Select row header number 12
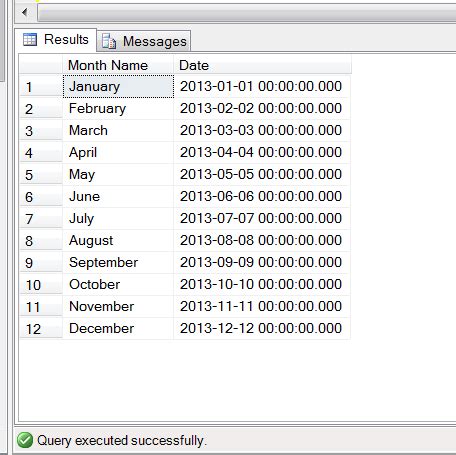 point(41,329)
